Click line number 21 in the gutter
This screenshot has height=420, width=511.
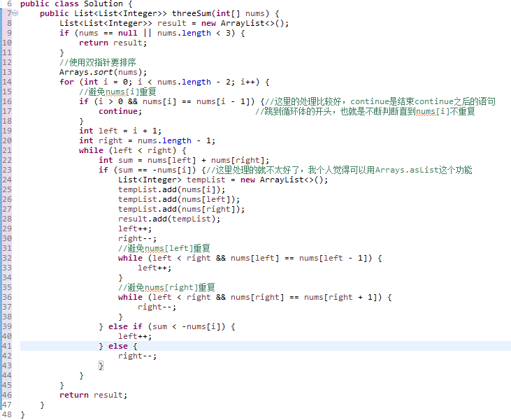click(x=7, y=150)
